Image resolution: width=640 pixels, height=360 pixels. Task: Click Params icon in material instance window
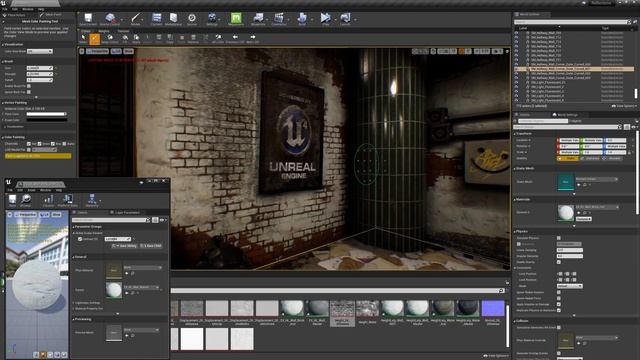pos(48,200)
